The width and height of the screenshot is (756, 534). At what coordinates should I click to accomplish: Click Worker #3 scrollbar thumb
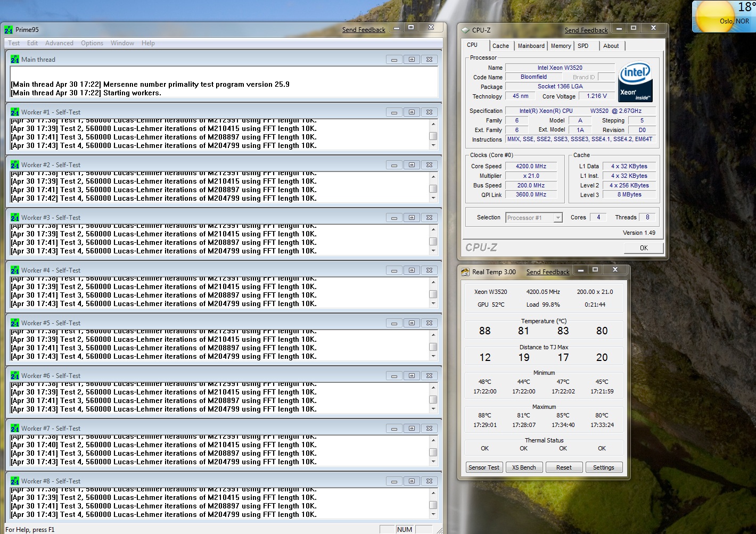coord(433,241)
